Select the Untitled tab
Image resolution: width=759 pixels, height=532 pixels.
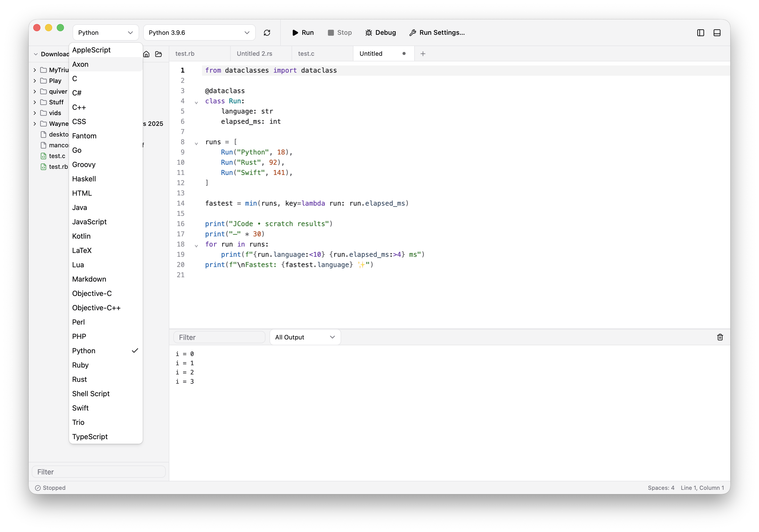[x=384, y=53]
